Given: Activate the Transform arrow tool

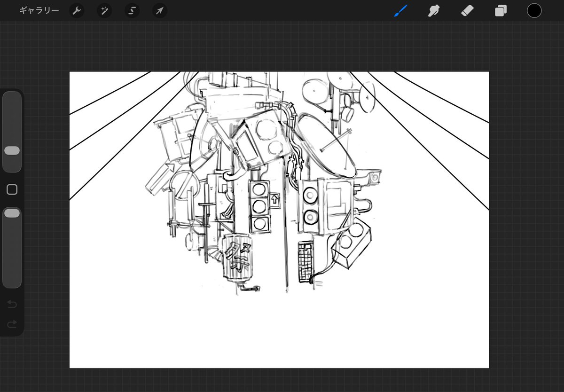Looking at the screenshot, I should point(160,11).
